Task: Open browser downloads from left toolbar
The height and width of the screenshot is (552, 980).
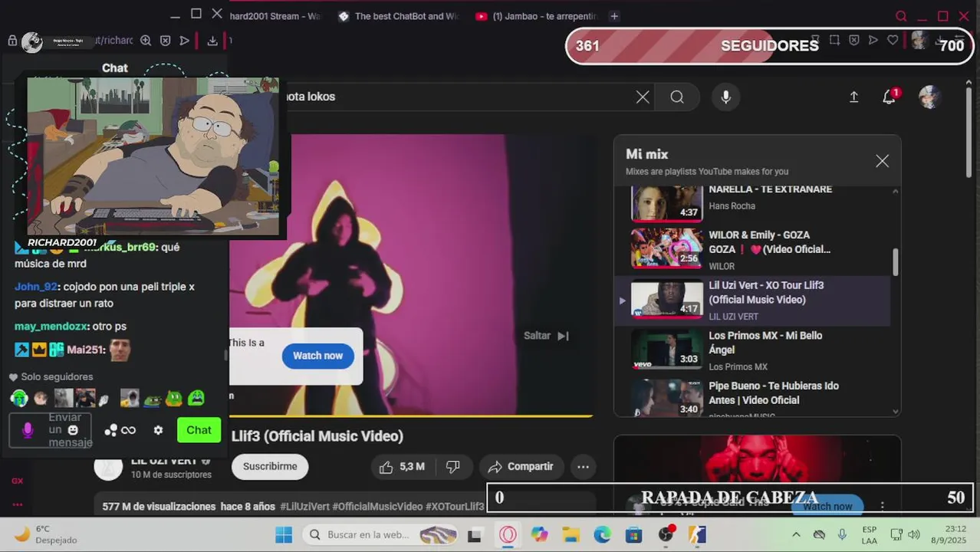Action: (212, 41)
